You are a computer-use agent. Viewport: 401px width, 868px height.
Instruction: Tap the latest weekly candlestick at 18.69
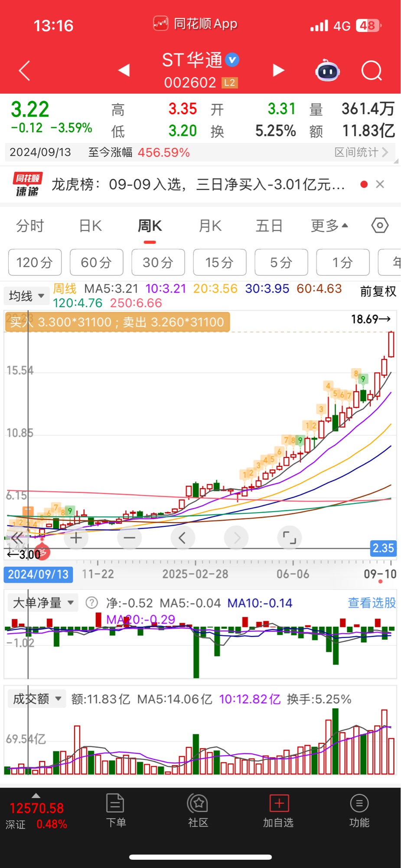click(391, 344)
